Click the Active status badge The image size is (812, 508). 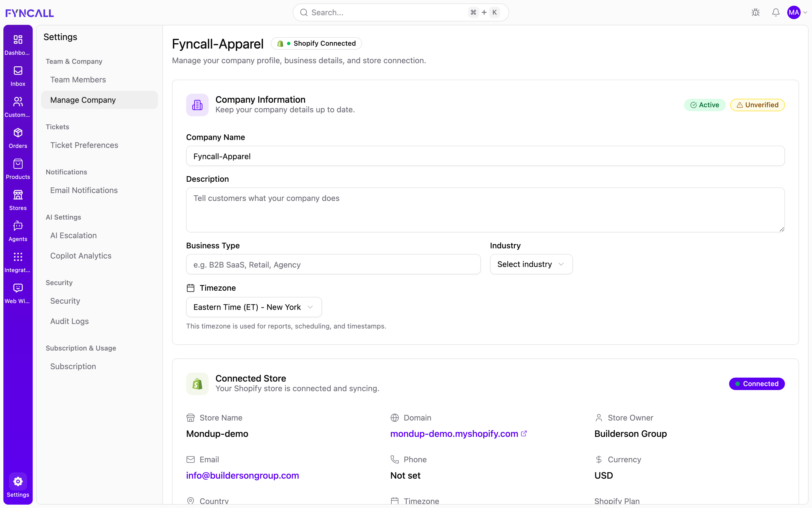705,105
